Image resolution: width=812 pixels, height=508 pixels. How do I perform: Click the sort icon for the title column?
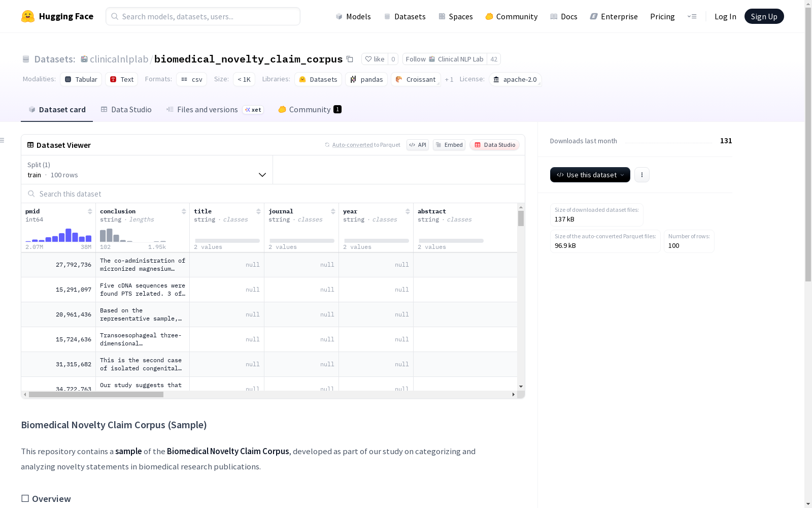point(258,211)
